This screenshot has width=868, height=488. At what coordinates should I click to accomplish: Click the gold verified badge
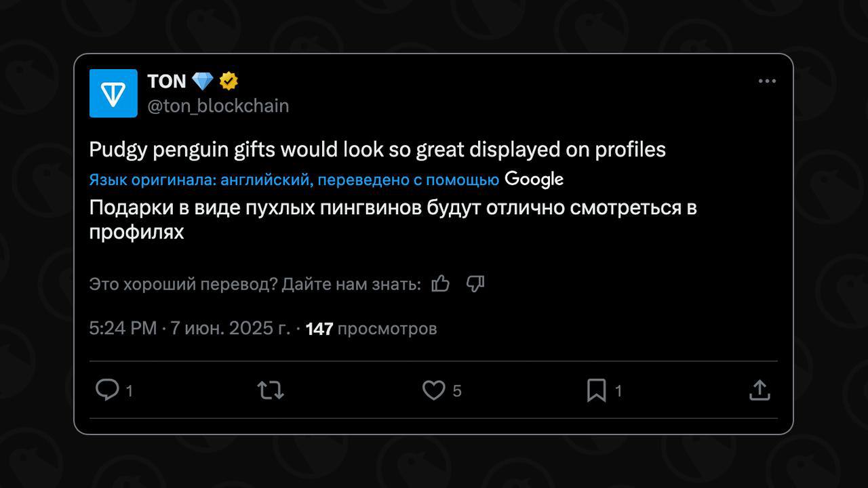pos(229,81)
